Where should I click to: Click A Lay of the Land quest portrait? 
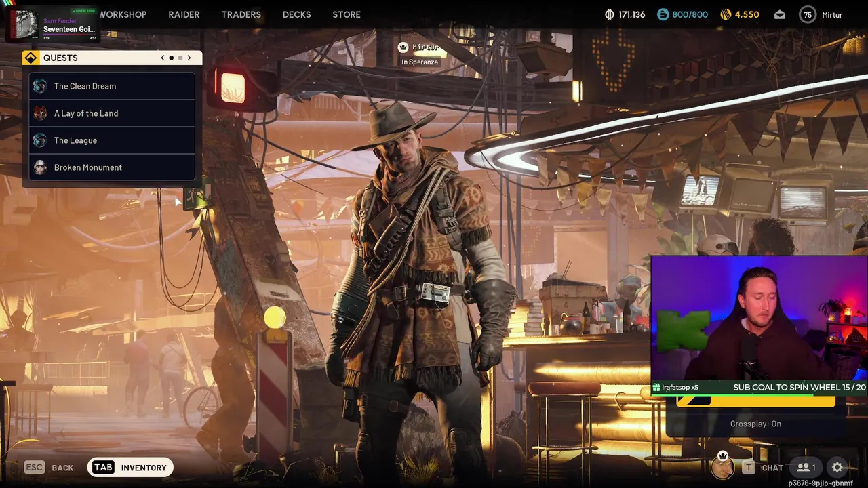click(x=40, y=113)
